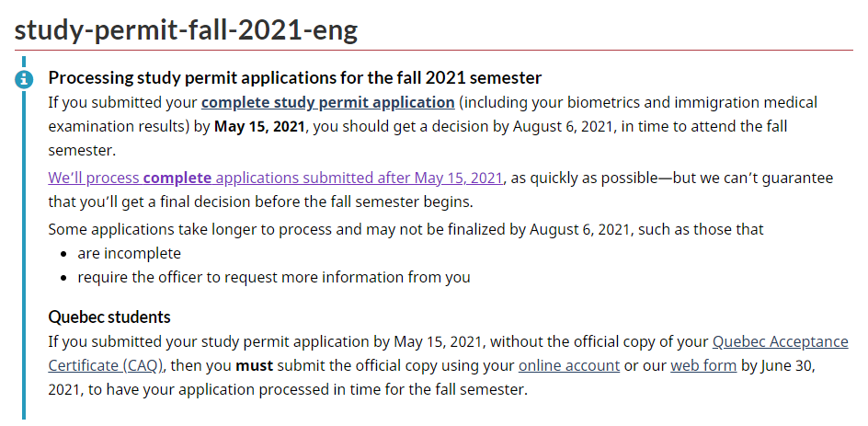
Task: Follow the online account link
Action: pos(569,365)
